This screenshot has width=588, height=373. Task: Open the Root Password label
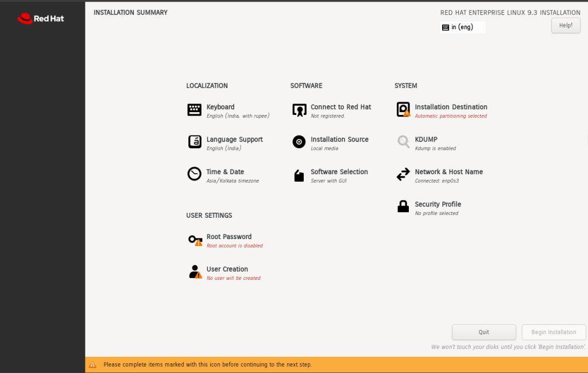[229, 237]
